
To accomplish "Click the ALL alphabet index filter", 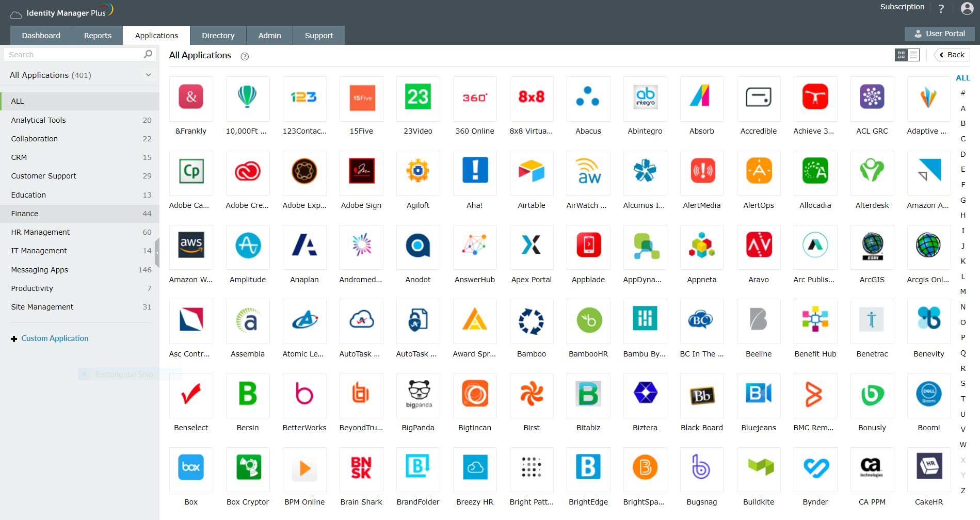I will click(x=963, y=78).
